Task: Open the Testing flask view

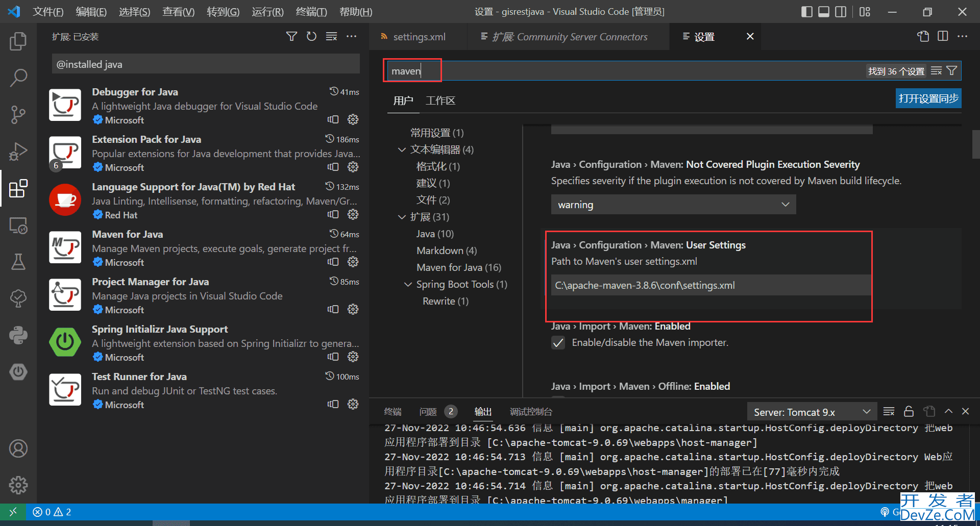Action: (18, 262)
